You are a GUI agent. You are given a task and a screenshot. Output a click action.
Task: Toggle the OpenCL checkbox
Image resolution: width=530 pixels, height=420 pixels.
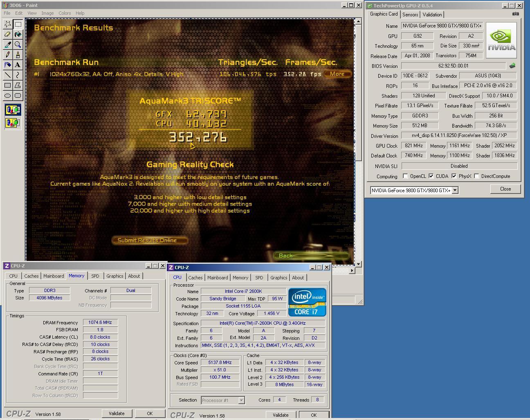click(x=405, y=176)
